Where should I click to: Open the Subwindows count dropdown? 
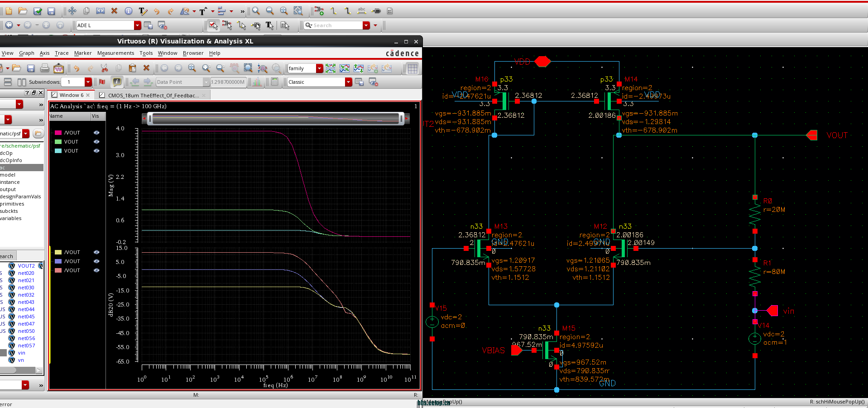88,82
